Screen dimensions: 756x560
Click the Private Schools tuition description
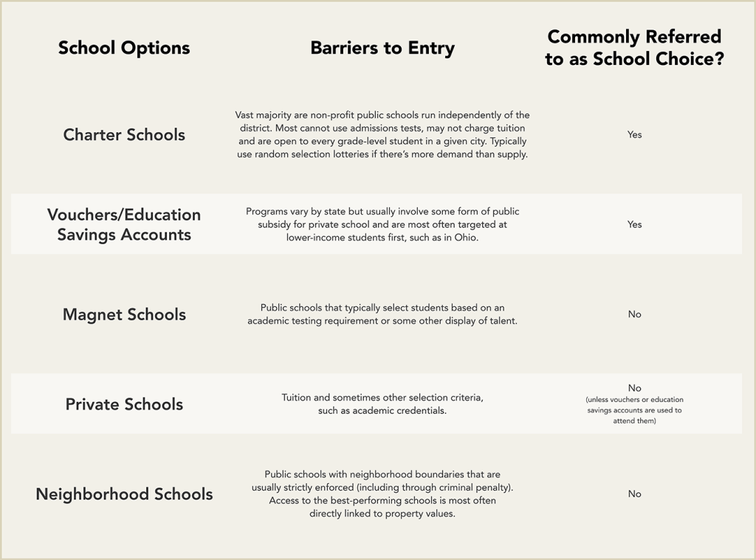[382, 404]
